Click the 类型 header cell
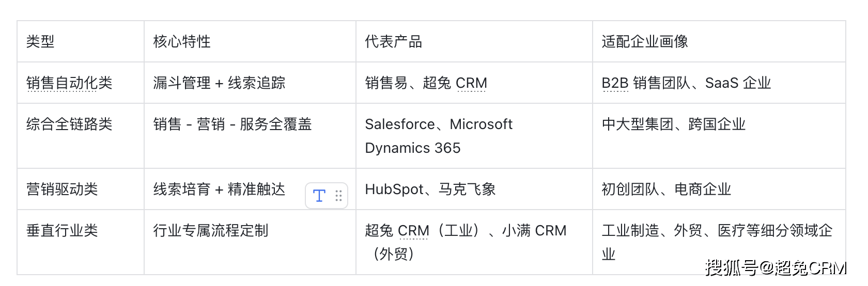868x286 pixels. point(40,42)
